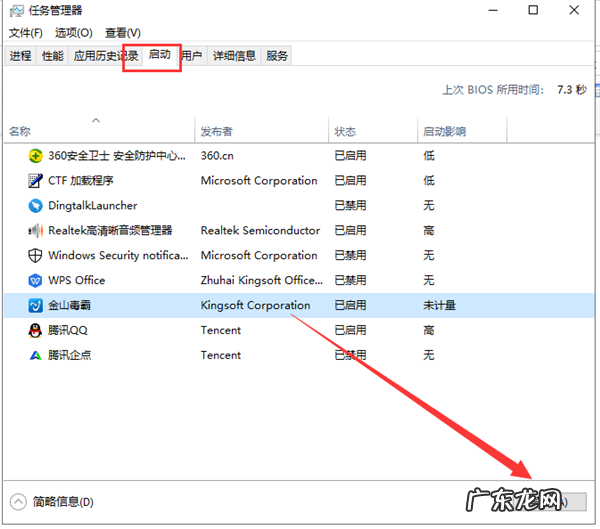Click 低 impact in 360安全卫士 row
This screenshot has height=529, width=600.
pos(429,156)
